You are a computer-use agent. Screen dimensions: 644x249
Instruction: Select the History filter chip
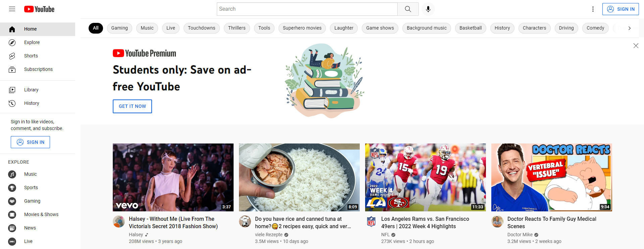[502, 28]
